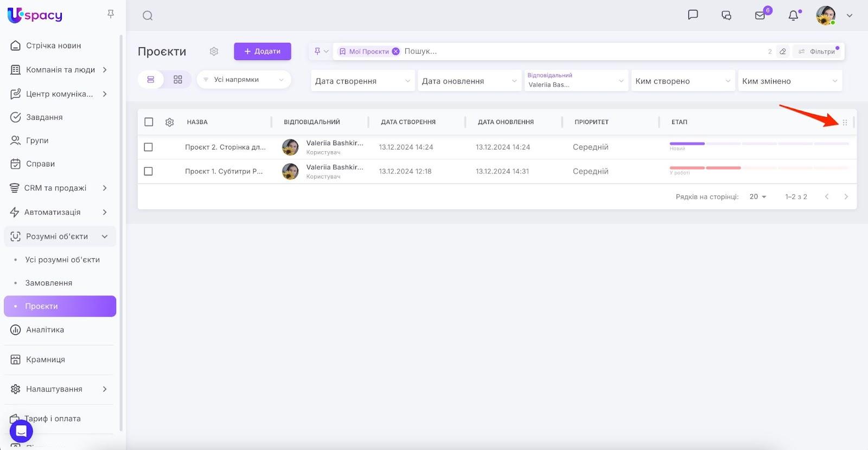
Task: Click the Projects settings gear next to title
Action: 214,52
